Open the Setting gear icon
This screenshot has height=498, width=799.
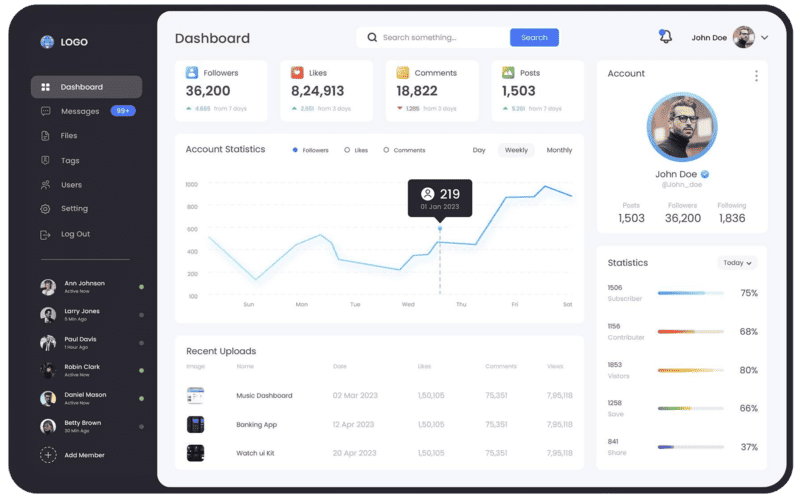(x=46, y=209)
